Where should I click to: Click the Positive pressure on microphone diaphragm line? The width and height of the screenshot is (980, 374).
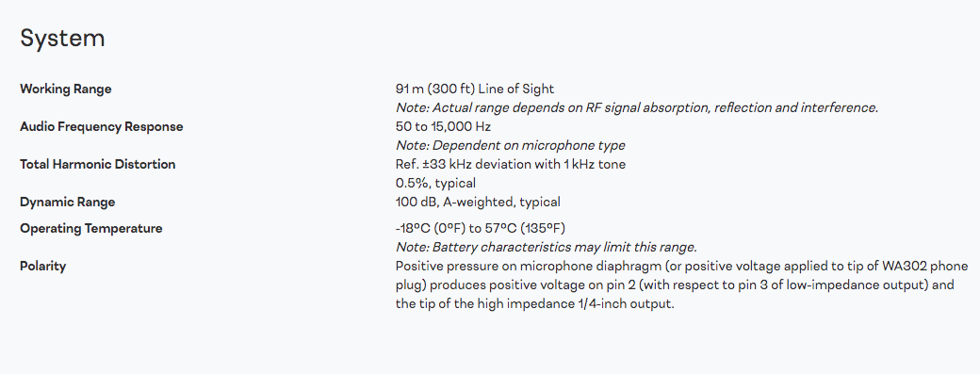coord(682,266)
